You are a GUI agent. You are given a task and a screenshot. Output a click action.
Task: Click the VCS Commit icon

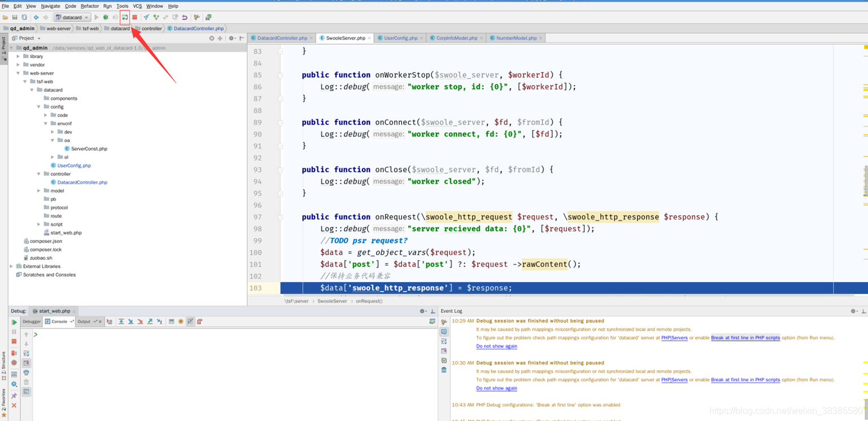[x=156, y=17]
